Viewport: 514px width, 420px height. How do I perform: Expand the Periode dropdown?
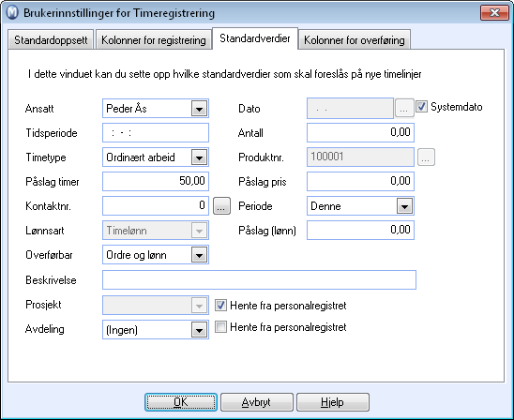pos(404,206)
